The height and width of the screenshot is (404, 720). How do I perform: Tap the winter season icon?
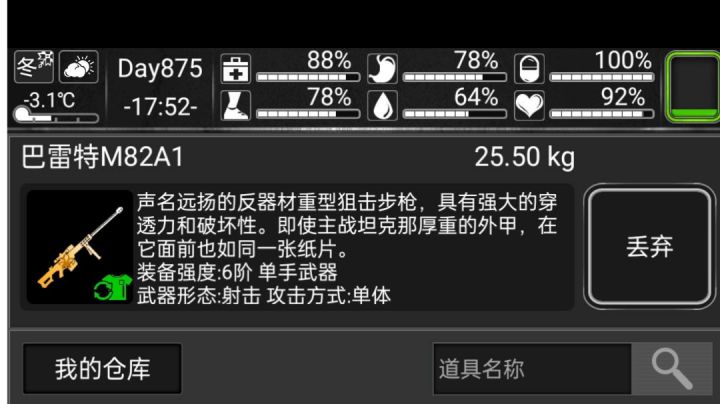(x=34, y=67)
